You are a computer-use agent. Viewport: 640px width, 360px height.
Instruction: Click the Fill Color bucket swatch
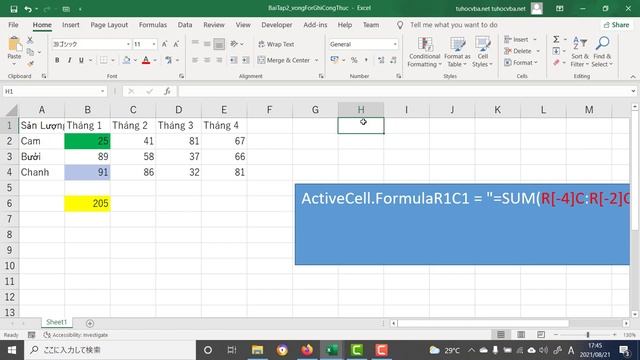[127, 60]
